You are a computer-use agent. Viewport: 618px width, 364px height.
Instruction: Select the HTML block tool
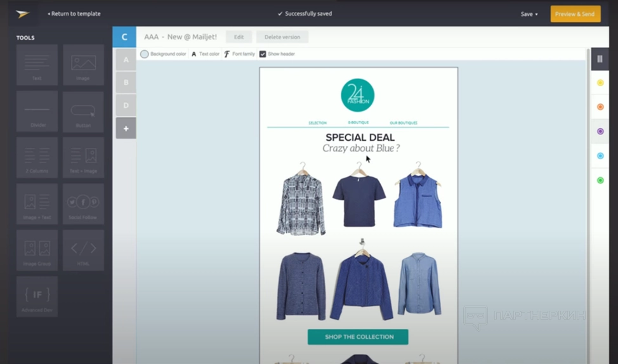point(83,250)
